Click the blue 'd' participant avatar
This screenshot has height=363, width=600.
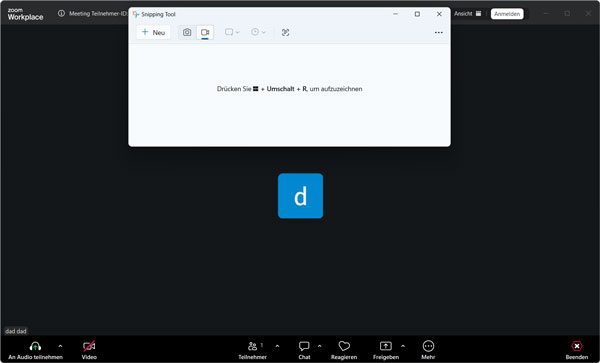click(300, 196)
